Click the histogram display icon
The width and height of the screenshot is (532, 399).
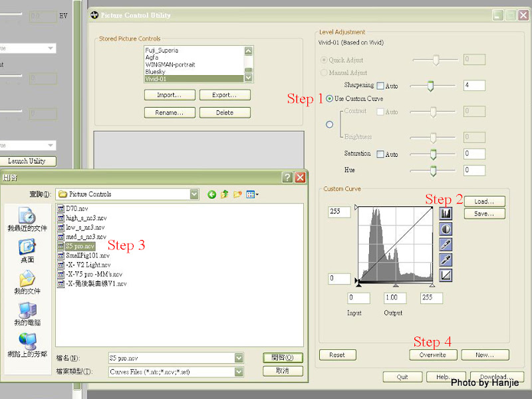coord(446,213)
